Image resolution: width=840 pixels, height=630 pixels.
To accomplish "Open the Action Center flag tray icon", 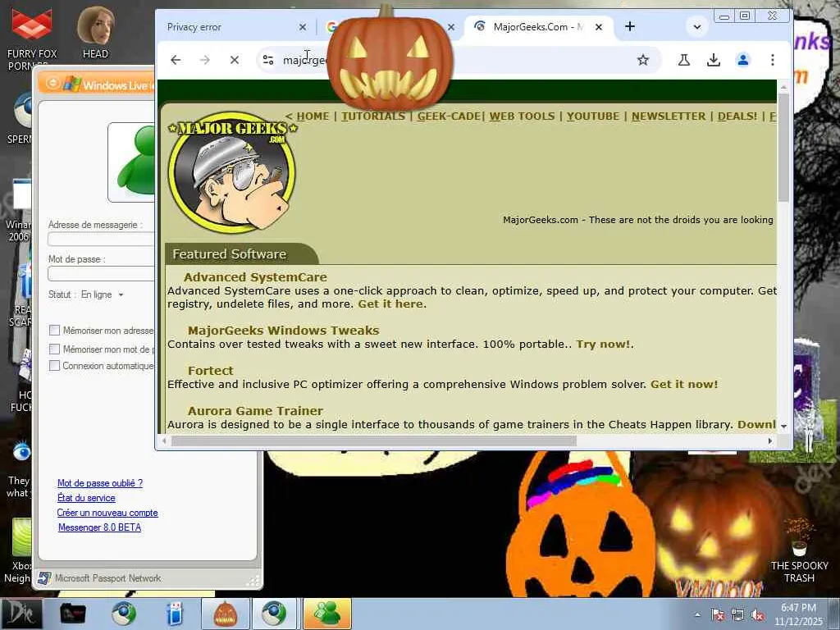I will [718, 615].
